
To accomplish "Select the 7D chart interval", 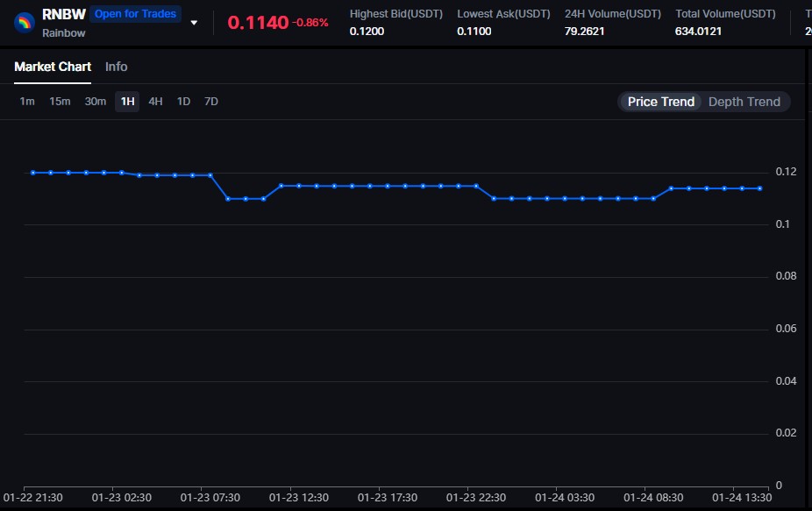I will pyautogui.click(x=210, y=102).
